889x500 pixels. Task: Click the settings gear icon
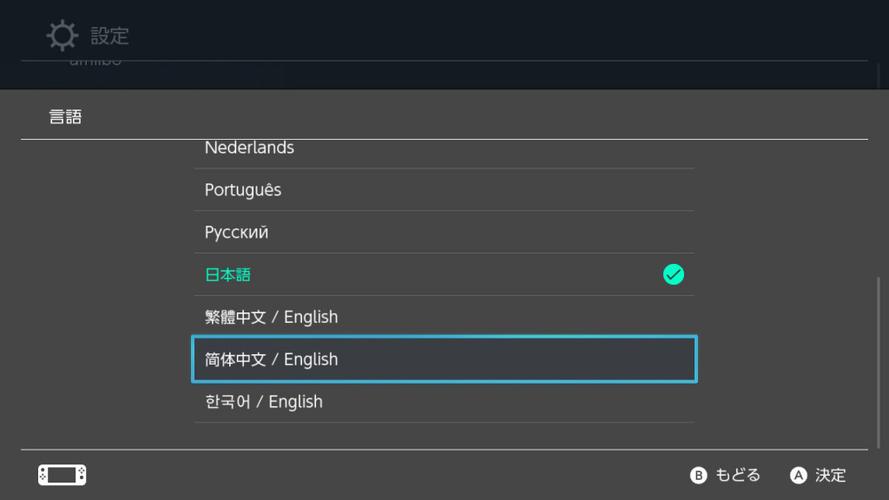(62, 36)
